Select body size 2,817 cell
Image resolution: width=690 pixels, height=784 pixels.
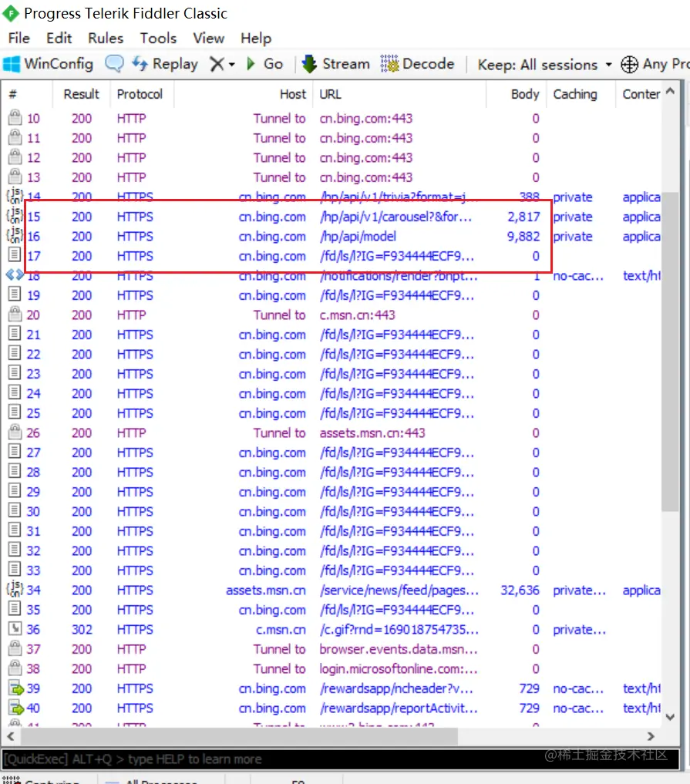click(x=523, y=217)
